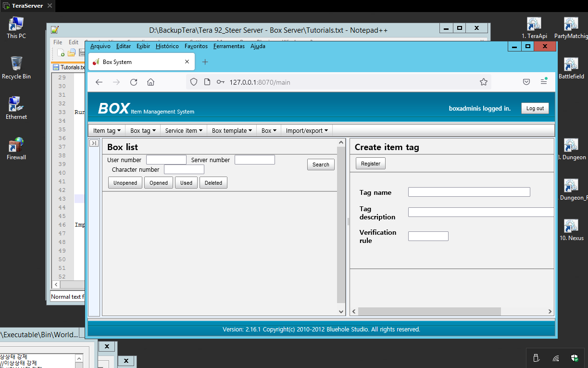Open Firewall desktop shortcut
This screenshot has height=368, width=588.
16,149
